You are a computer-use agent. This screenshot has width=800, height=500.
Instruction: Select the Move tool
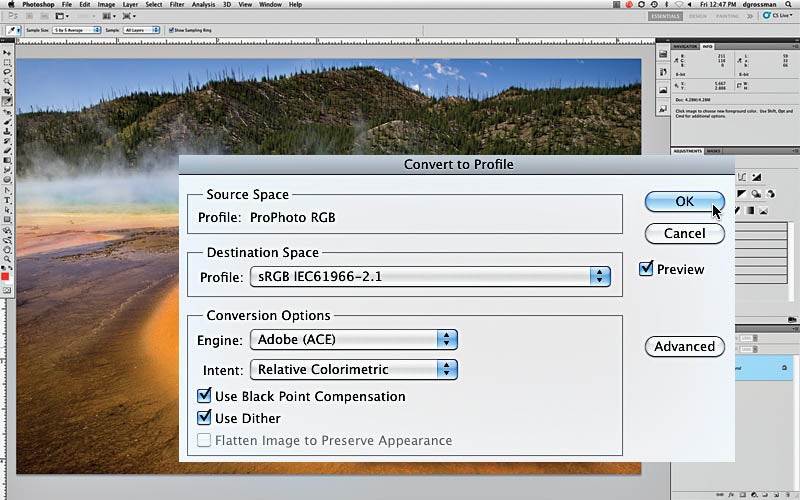point(7,53)
